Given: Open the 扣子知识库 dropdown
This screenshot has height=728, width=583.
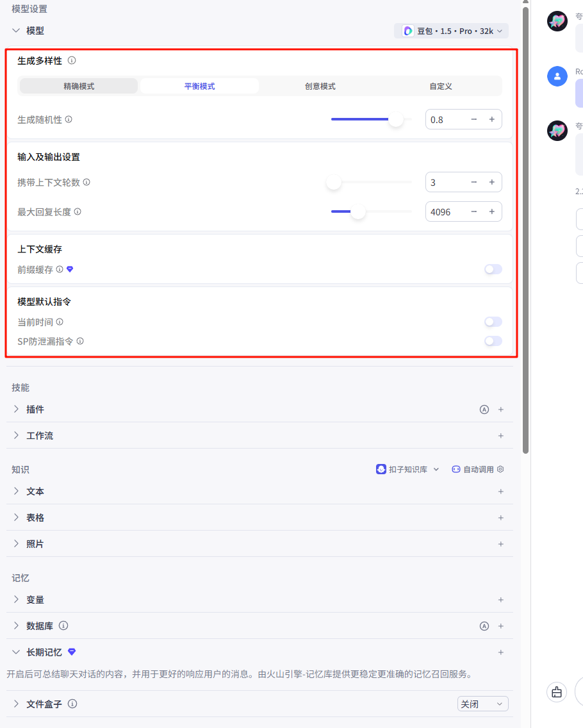Looking at the screenshot, I should (408, 469).
